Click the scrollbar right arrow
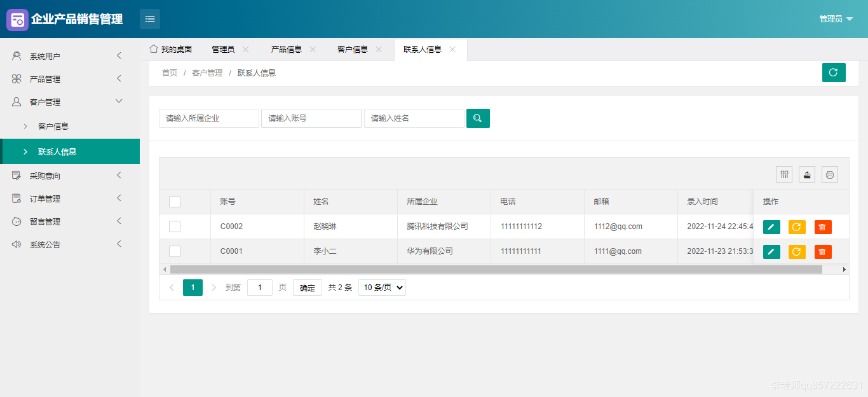 pyautogui.click(x=844, y=270)
